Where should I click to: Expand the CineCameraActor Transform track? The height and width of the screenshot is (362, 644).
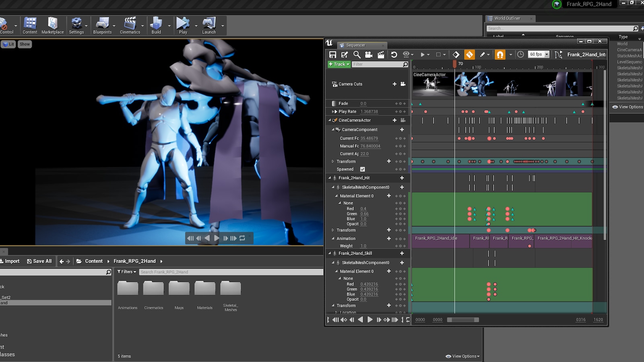[x=333, y=161]
